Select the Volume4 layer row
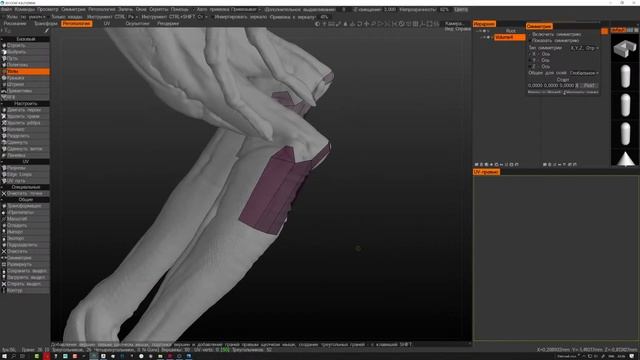The width and height of the screenshot is (640, 360). coord(509,37)
